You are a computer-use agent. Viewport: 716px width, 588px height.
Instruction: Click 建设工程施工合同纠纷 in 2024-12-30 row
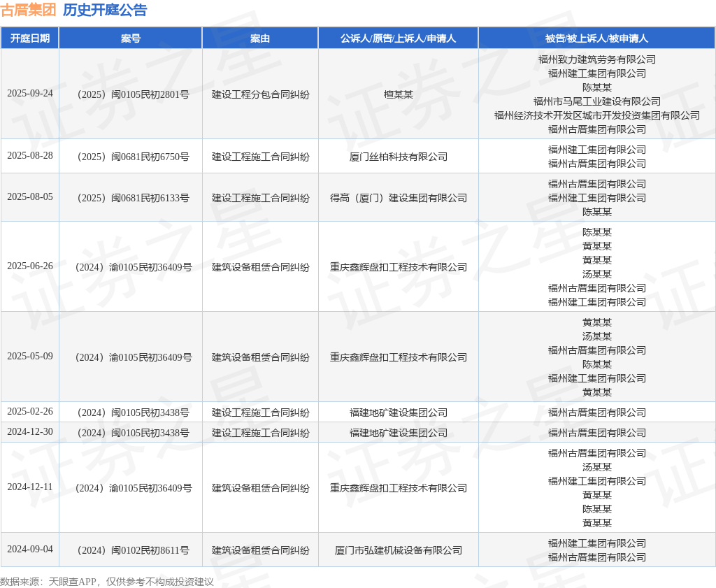coord(260,433)
